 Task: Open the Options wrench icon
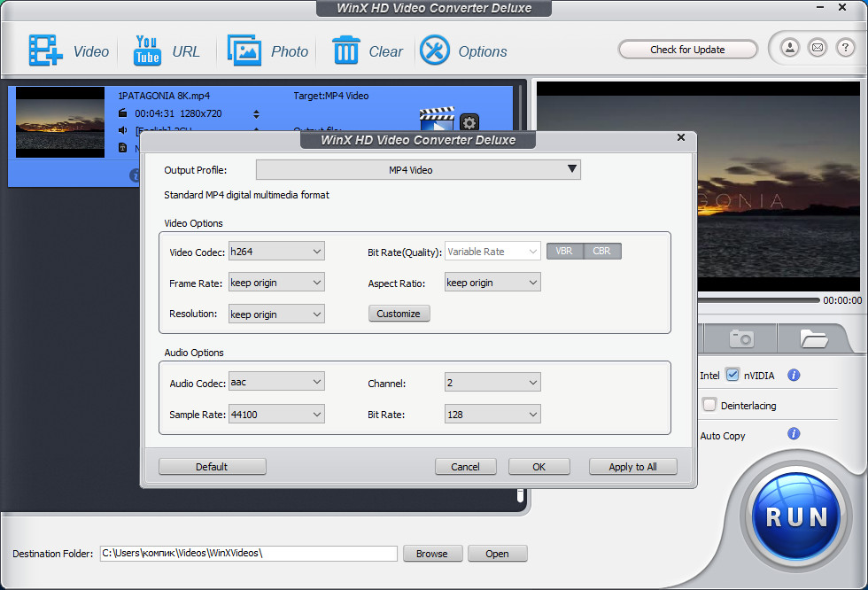pyautogui.click(x=435, y=50)
